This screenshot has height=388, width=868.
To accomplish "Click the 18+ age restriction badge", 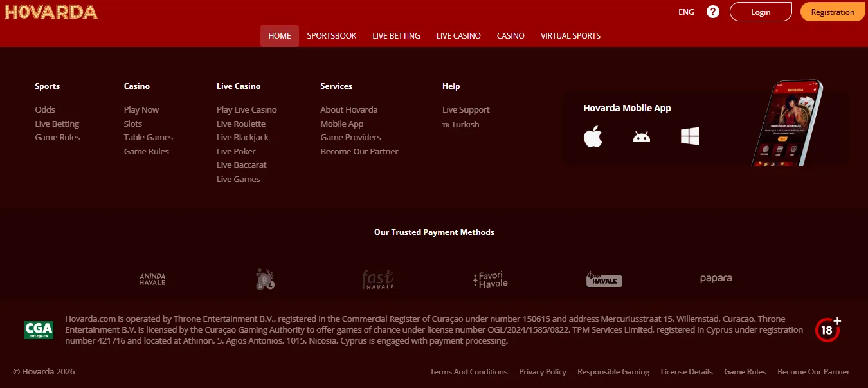I will coord(828,329).
